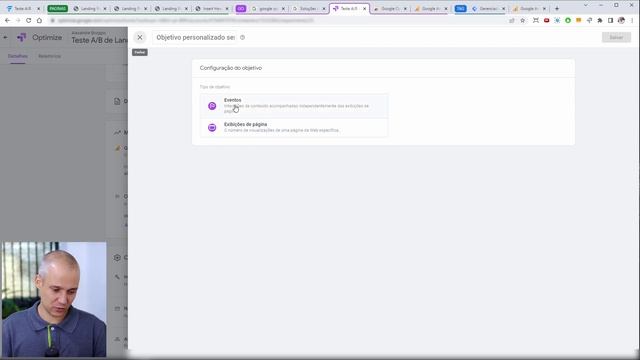
Task: Reload the current page
Action: coord(29,20)
